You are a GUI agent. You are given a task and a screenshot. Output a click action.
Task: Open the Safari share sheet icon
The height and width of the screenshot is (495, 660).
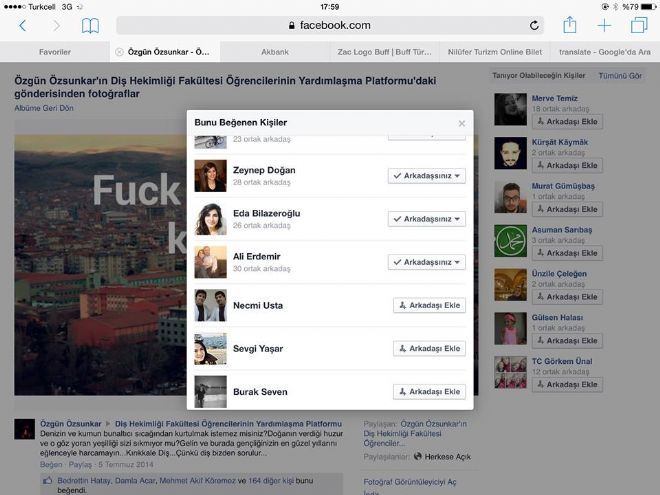[570, 25]
